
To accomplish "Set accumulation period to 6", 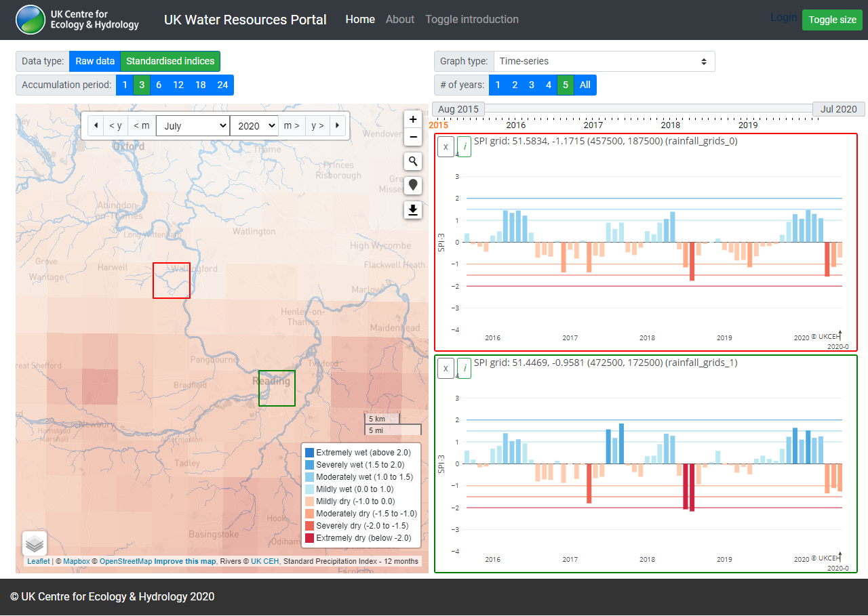I will (x=159, y=85).
